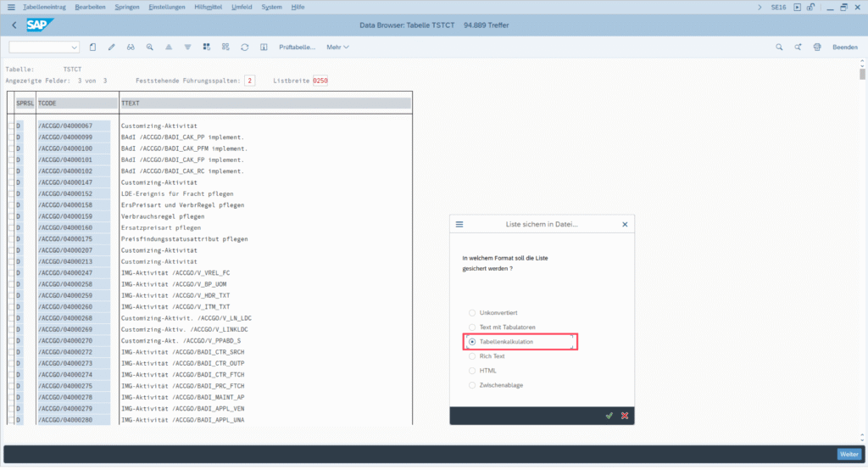Click the Beenden button

(845, 48)
